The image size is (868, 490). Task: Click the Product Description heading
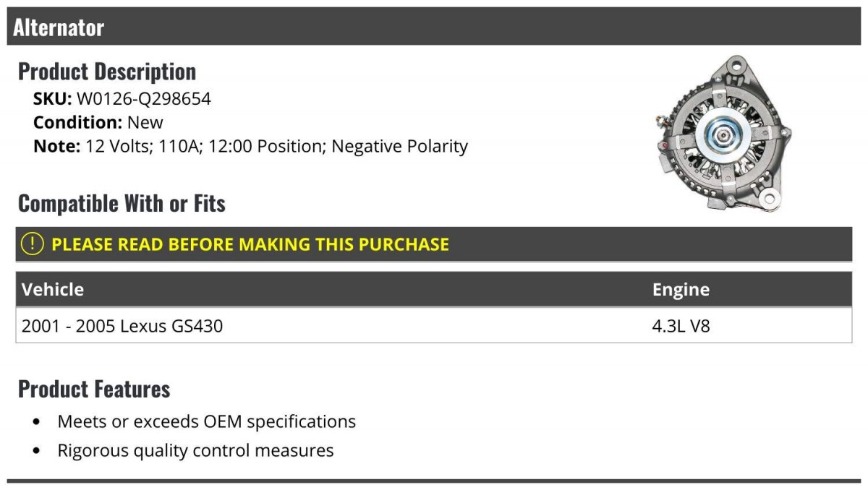click(107, 72)
